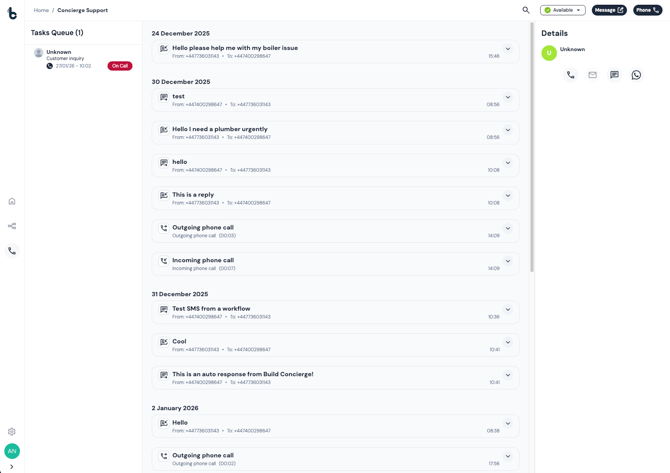Open the home icon in sidebar
This screenshot has height=473, width=670.
12,201
